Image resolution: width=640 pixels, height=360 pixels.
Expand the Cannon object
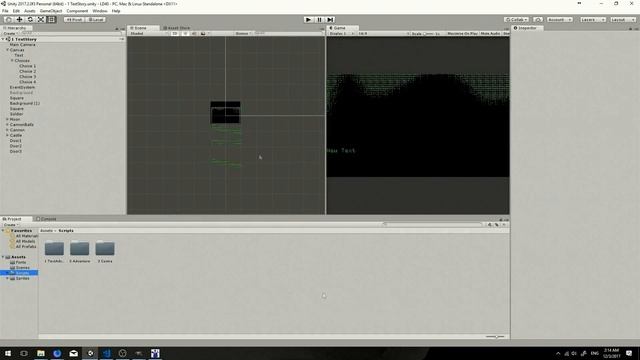click(7, 130)
